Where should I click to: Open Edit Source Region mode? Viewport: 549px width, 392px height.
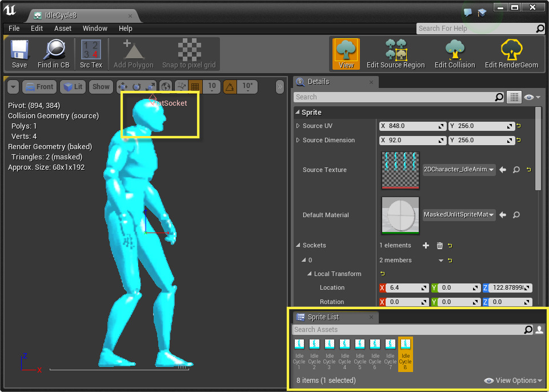pos(395,50)
